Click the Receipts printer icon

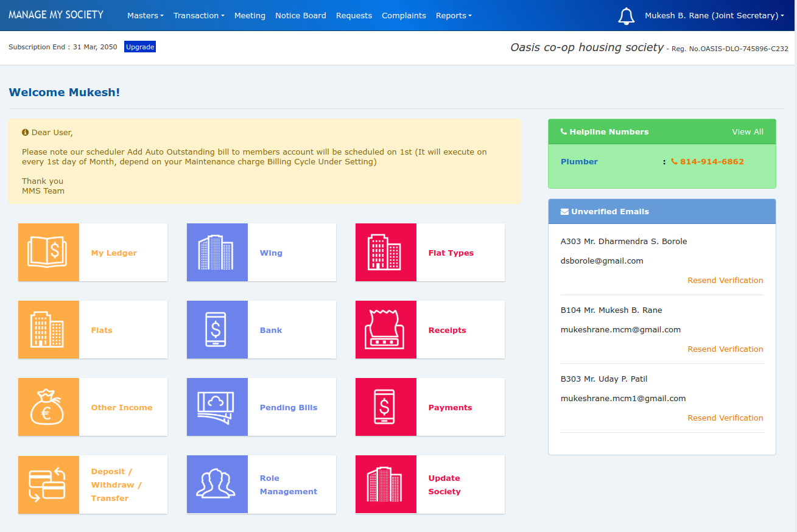pos(386,329)
